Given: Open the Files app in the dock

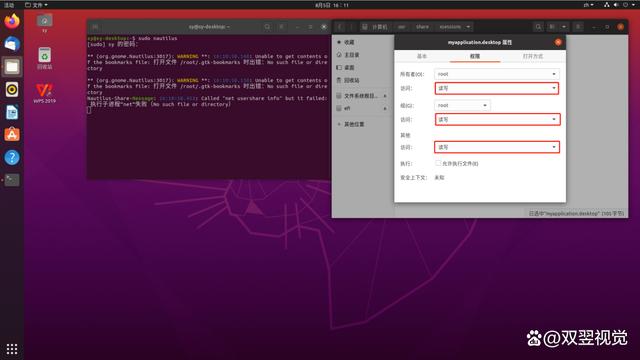Looking at the screenshot, I should click(12, 67).
